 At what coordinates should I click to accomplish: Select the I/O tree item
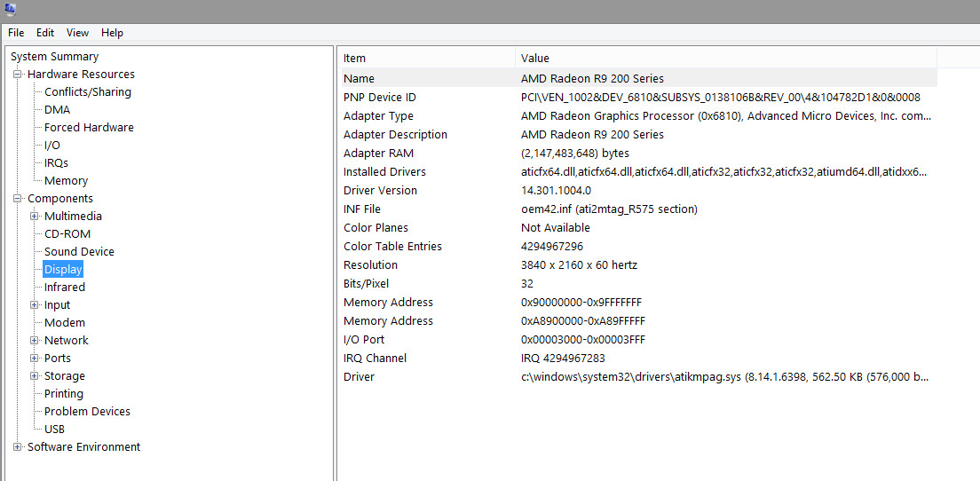[x=51, y=145]
